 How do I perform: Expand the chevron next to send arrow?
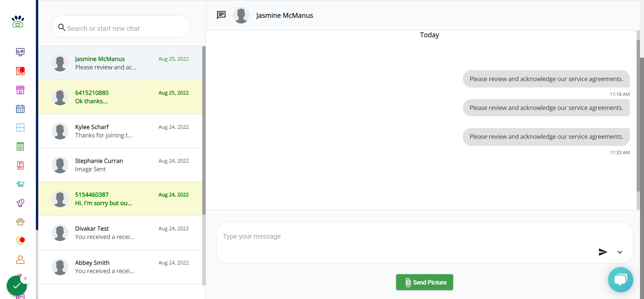620,252
